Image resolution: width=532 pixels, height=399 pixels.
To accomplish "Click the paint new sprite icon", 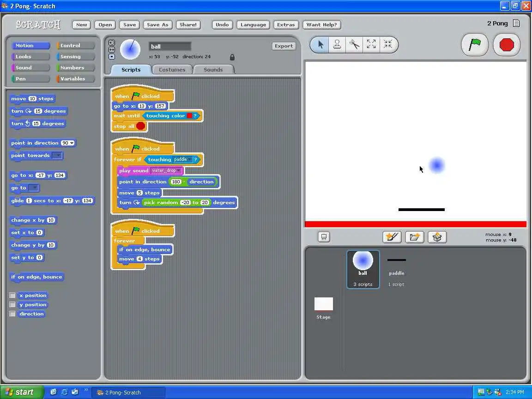I will point(392,237).
